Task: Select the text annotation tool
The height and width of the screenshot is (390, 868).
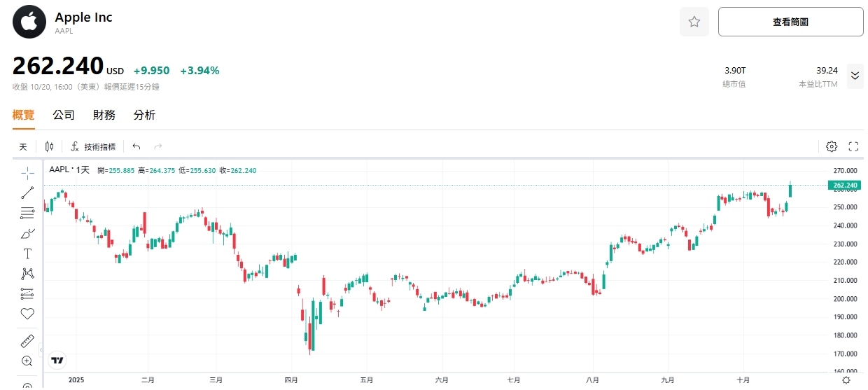Action: 27,253
